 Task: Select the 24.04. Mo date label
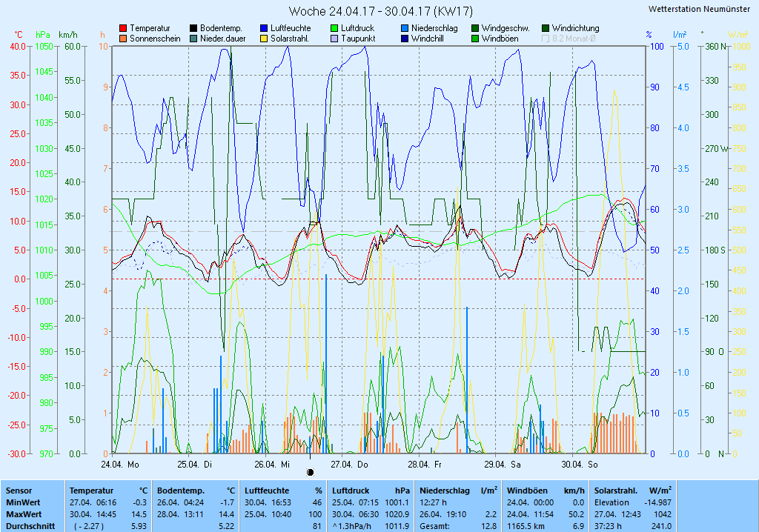pyautogui.click(x=120, y=465)
